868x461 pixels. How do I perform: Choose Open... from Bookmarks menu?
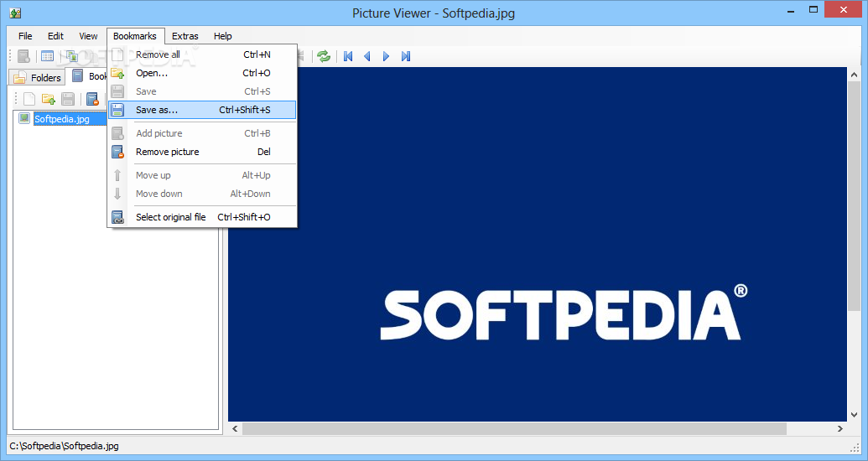point(202,73)
